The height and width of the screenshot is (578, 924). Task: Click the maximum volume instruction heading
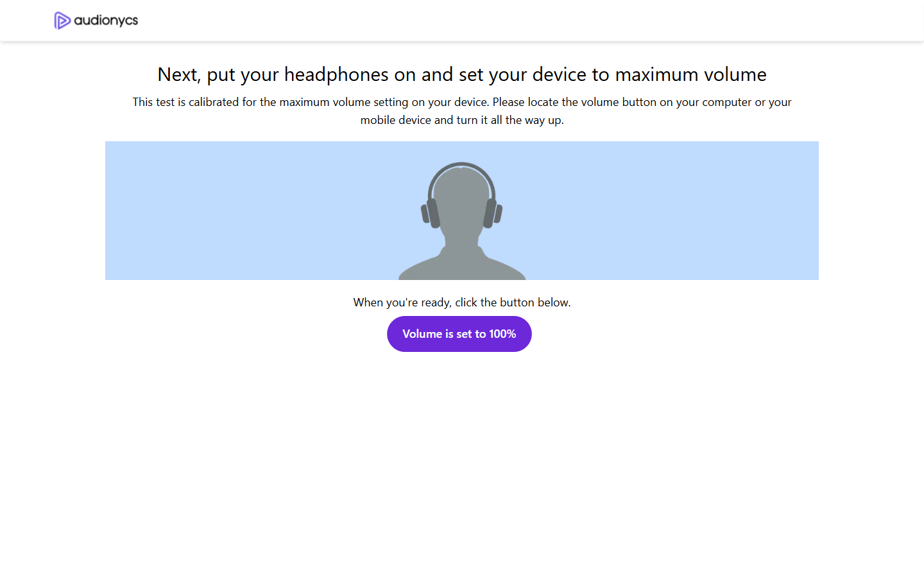[x=461, y=74]
